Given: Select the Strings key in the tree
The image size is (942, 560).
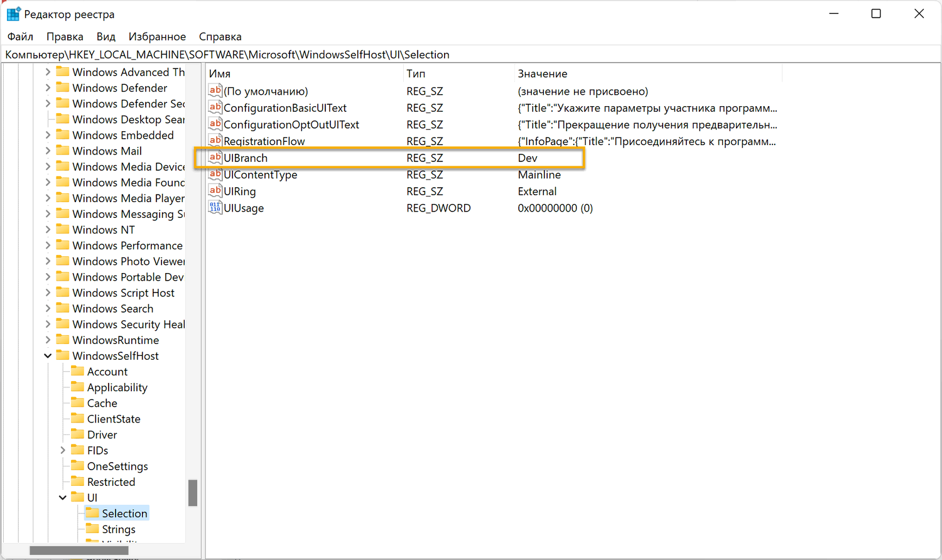Looking at the screenshot, I should [119, 529].
